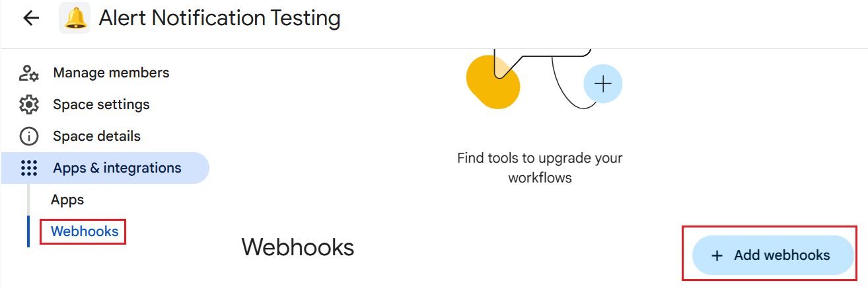Click the Webhooks section heading
The height and width of the screenshot is (287, 868).
point(298,247)
